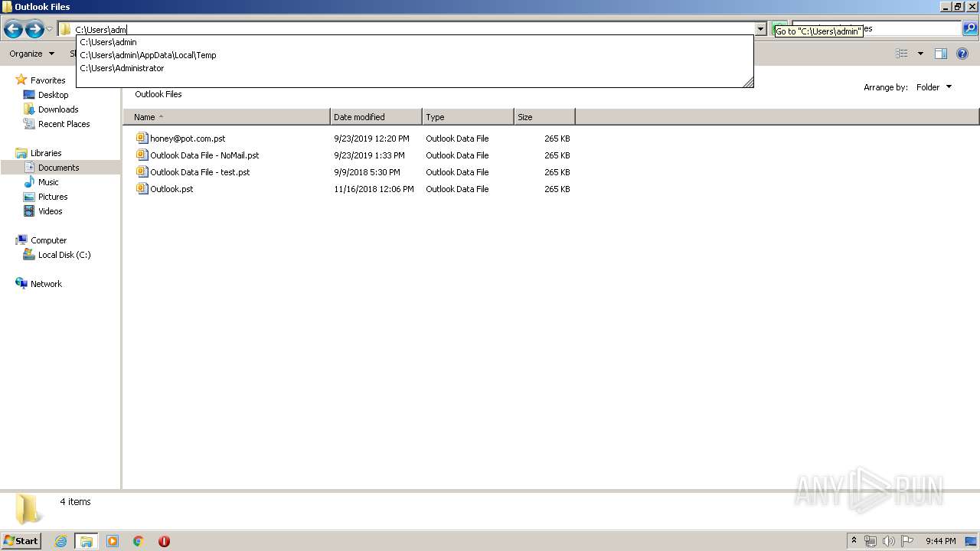This screenshot has height=551, width=980.
Task: Click the network tray icon
Action: click(871, 541)
